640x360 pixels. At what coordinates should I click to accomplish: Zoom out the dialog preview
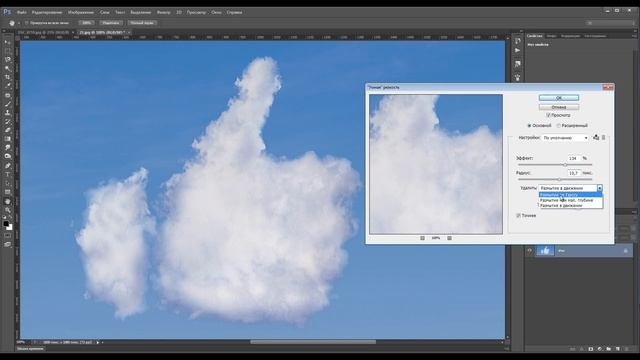(422, 238)
